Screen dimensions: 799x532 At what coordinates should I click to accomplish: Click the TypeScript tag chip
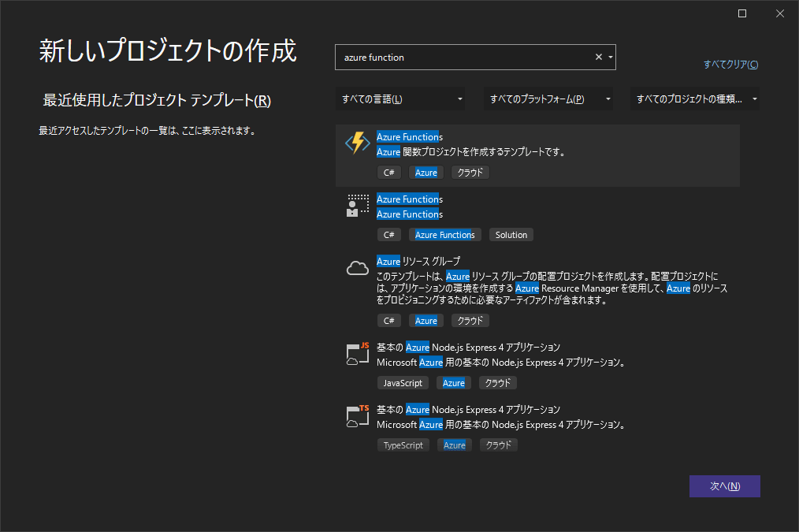pyautogui.click(x=403, y=445)
